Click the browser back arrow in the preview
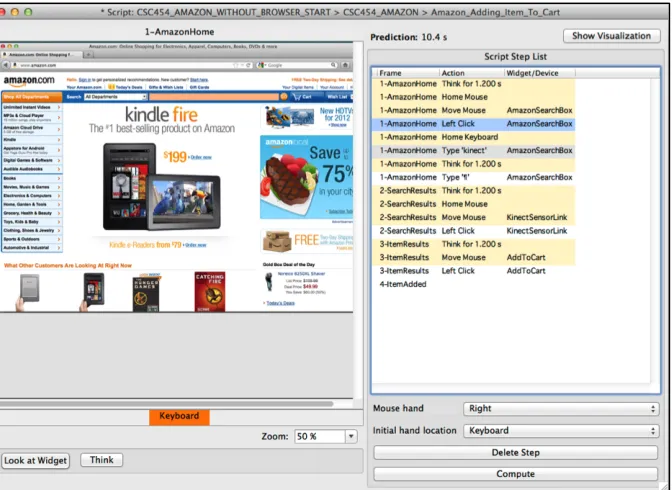Viewport: 672px width, 490px height. (x=6, y=65)
